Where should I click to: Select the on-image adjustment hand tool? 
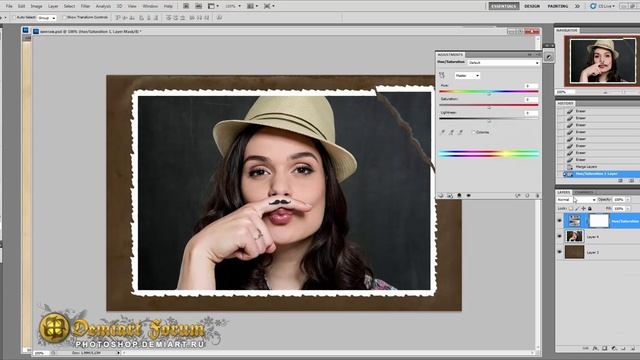[442, 76]
